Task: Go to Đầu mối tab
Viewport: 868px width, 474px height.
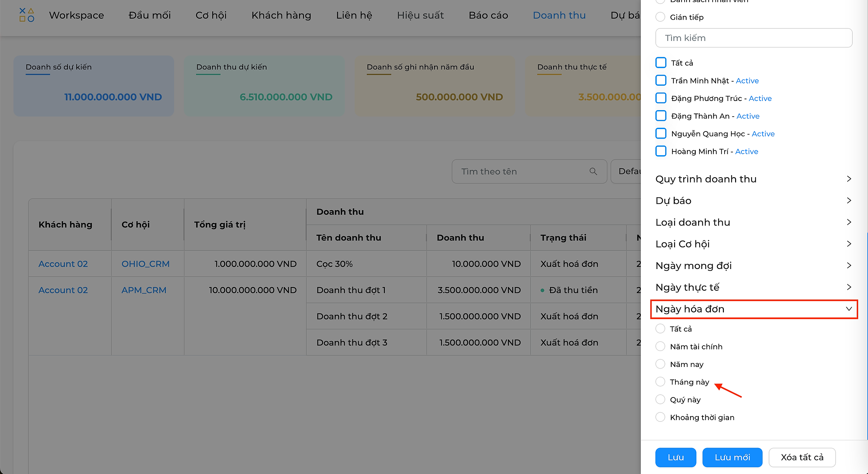Action: [x=150, y=15]
